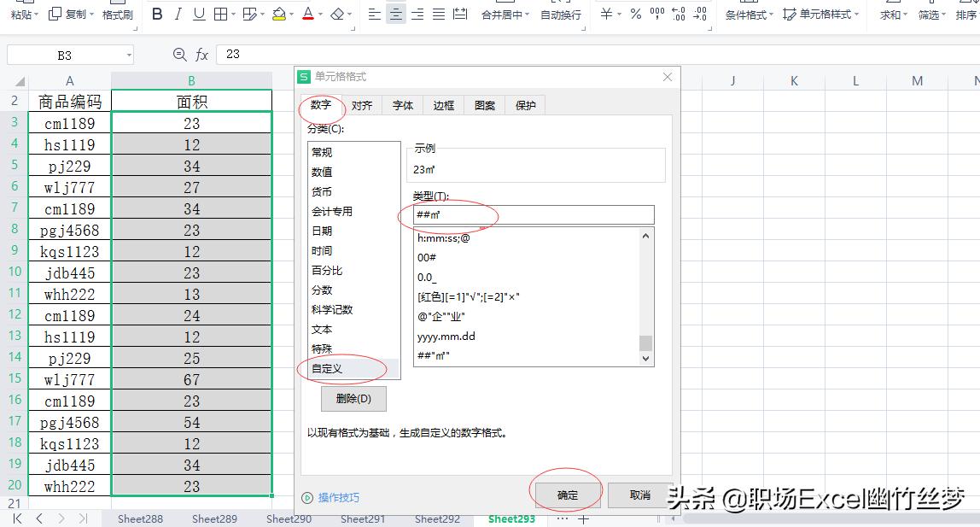
Task: Switch to the Sheet290 worksheet tab
Action: click(x=288, y=518)
